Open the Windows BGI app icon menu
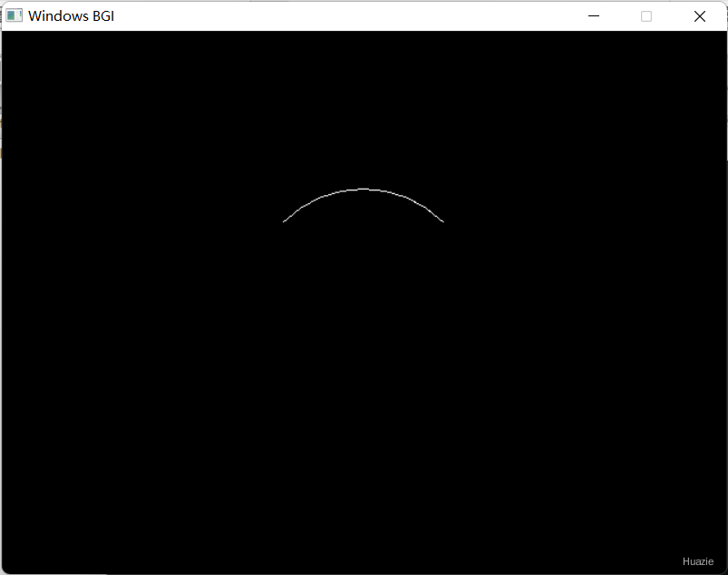This screenshot has height=575, width=728. [14, 15]
